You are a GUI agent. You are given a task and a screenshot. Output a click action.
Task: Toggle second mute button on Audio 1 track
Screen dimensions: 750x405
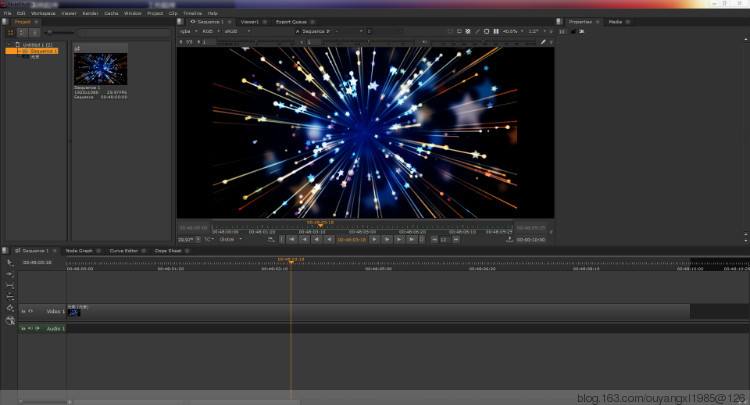pos(30,328)
